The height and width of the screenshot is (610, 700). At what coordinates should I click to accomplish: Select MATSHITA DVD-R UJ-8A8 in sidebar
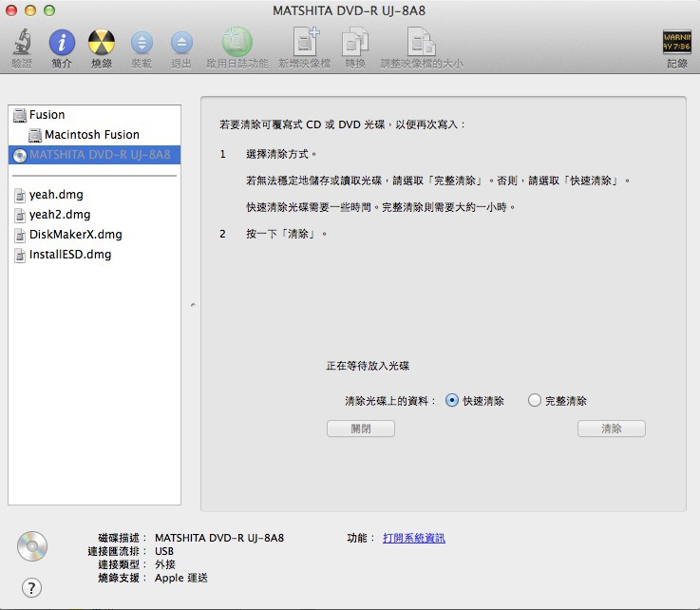[x=94, y=155]
